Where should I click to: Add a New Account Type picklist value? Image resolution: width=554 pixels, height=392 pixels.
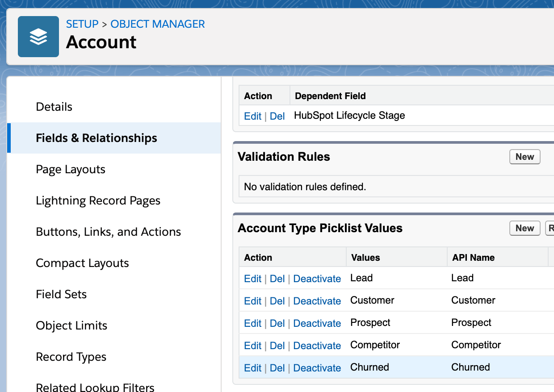pos(525,228)
